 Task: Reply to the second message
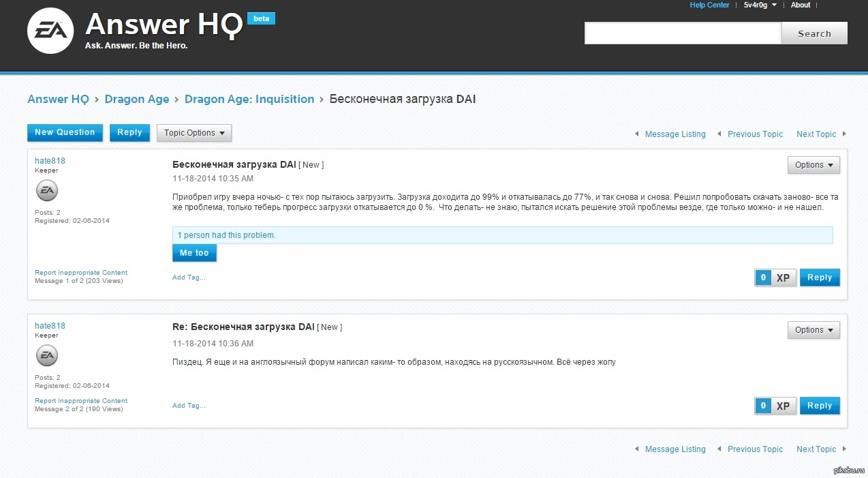pyautogui.click(x=820, y=406)
